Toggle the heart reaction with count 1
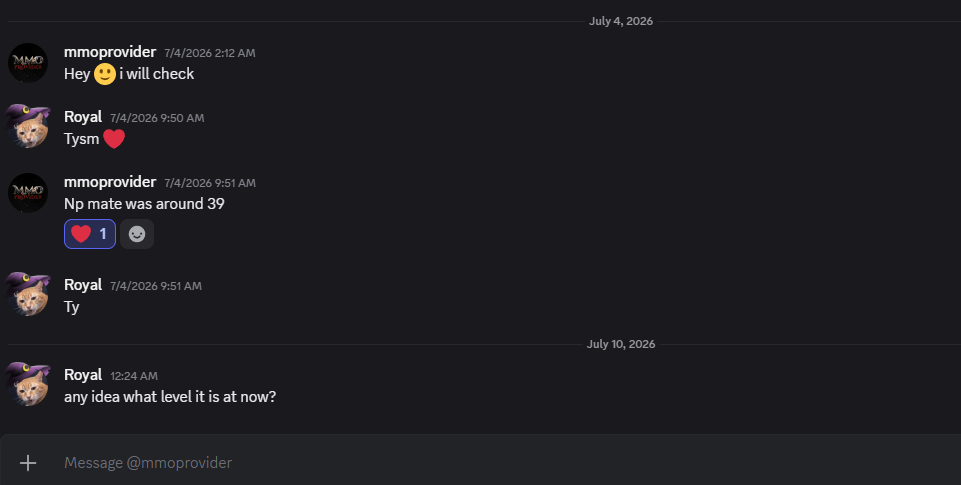Image resolution: width=961 pixels, height=485 pixels. click(x=90, y=234)
